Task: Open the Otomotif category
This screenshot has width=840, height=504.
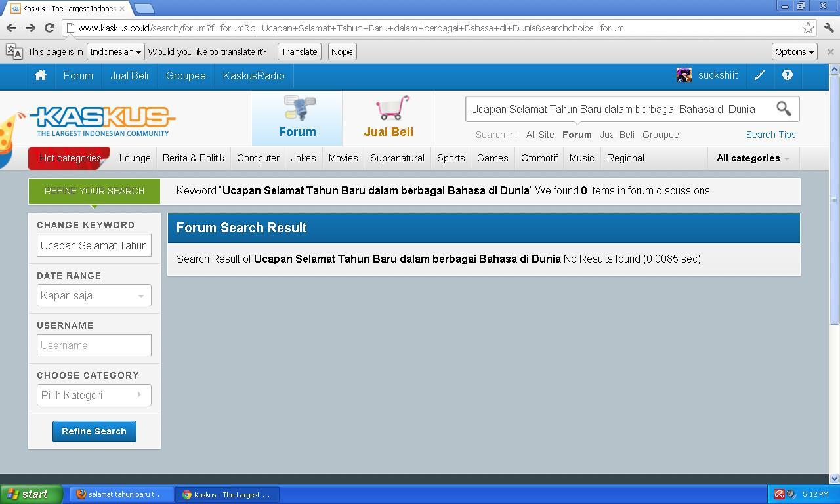Action: 539,158
